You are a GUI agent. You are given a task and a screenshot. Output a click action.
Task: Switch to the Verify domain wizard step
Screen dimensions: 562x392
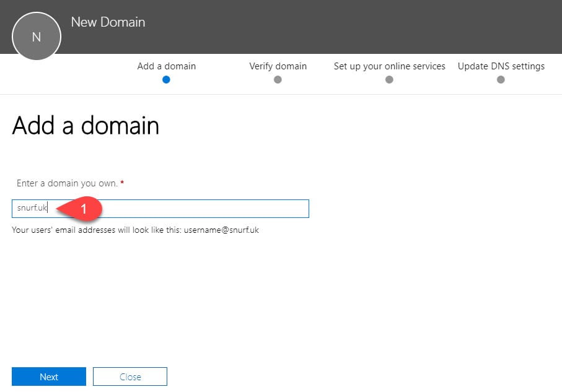[278, 66]
